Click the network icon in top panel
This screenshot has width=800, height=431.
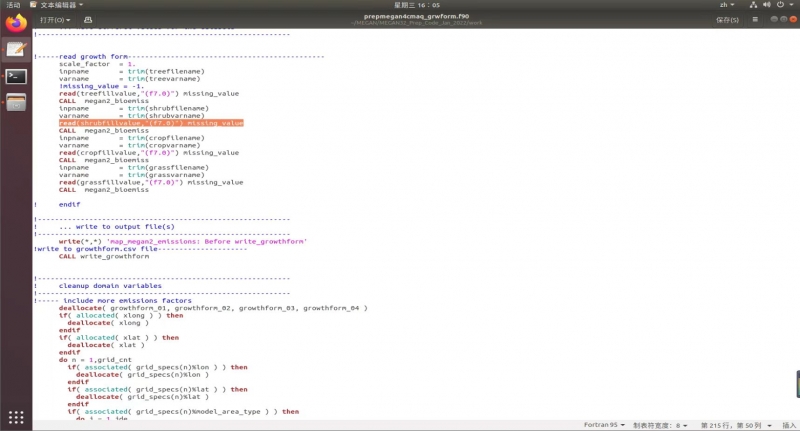(x=752, y=5)
